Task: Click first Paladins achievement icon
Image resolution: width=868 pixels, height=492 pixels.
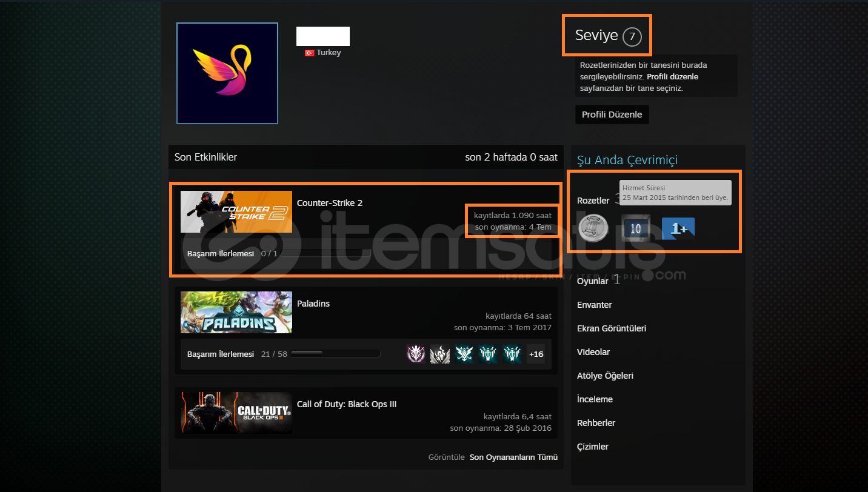Action: [416, 354]
